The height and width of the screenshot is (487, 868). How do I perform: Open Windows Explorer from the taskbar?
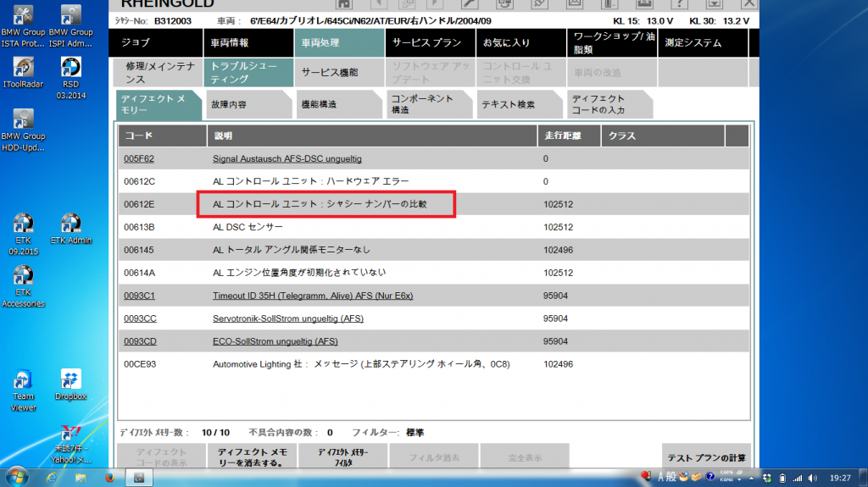(81, 477)
